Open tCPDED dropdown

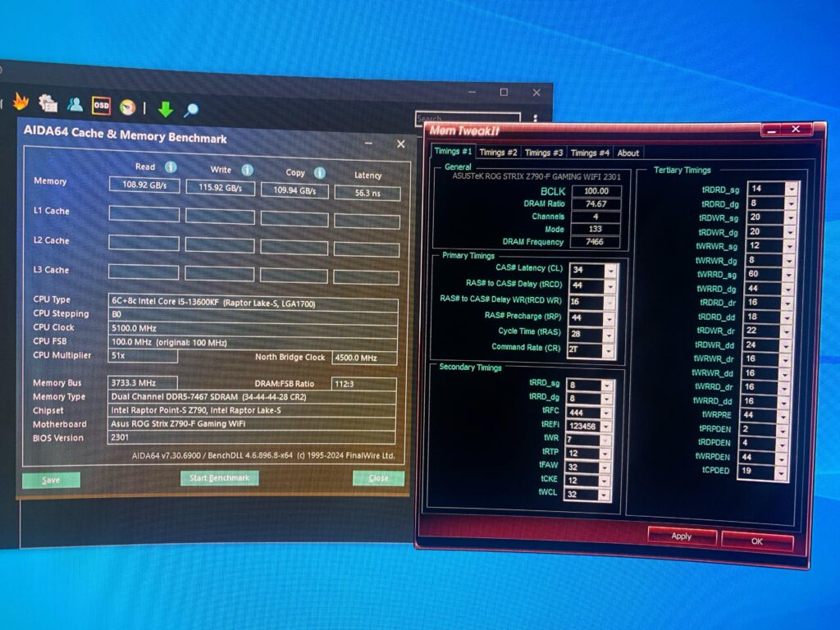(782, 472)
